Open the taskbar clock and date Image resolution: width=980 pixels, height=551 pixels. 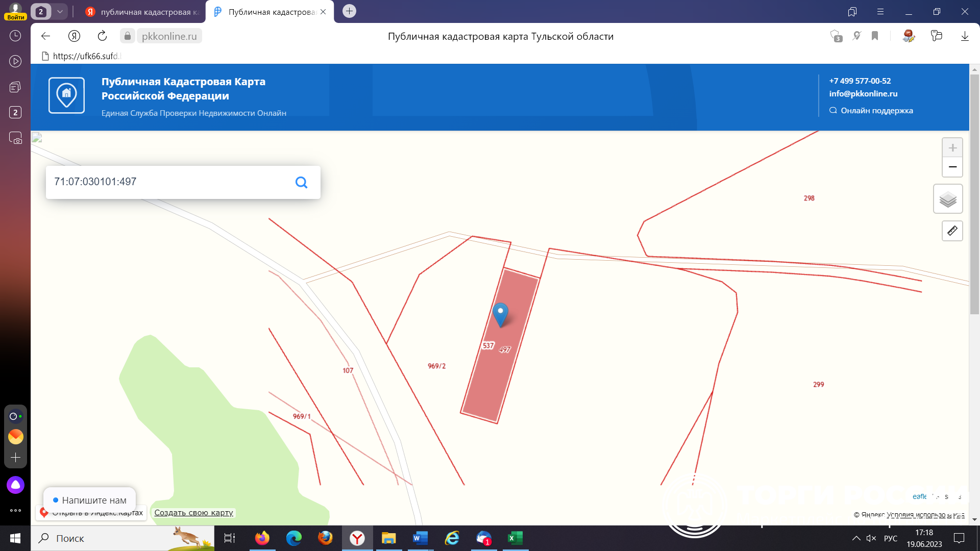[x=924, y=538]
